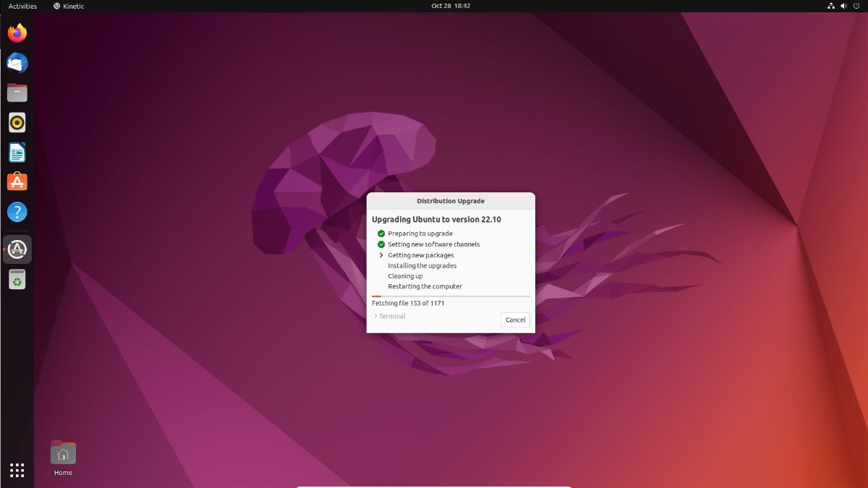Open the Activities overview
The width and height of the screenshot is (868, 488).
[x=22, y=6]
